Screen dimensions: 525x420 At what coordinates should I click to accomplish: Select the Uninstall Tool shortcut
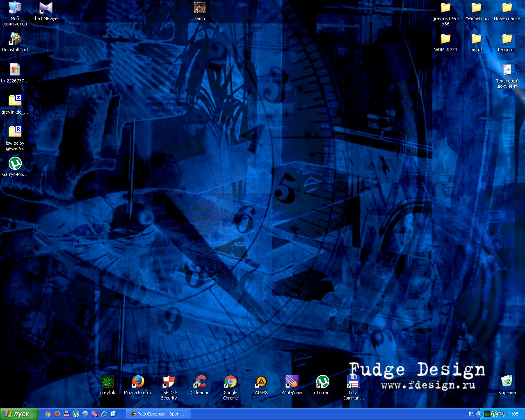[x=15, y=42]
